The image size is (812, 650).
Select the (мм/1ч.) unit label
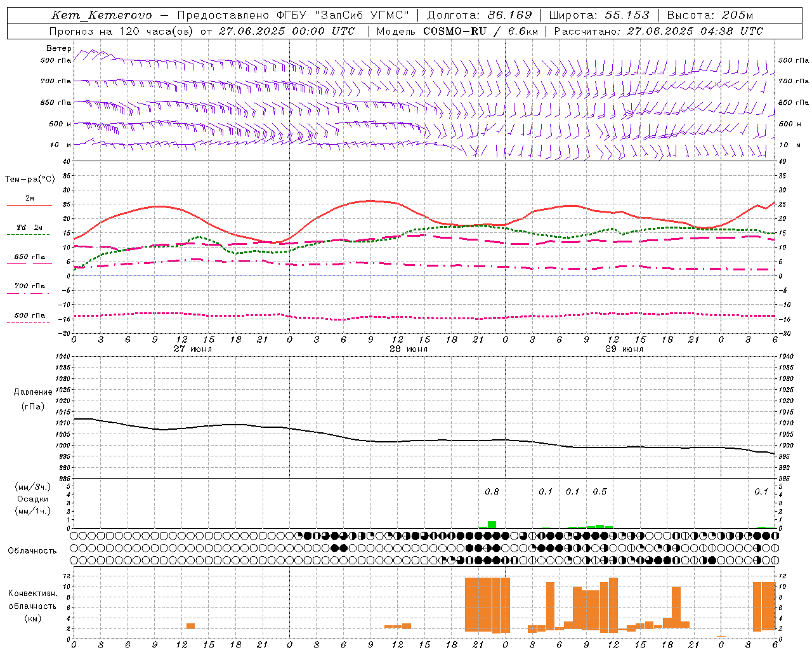pyautogui.click(x=33, y=511)
